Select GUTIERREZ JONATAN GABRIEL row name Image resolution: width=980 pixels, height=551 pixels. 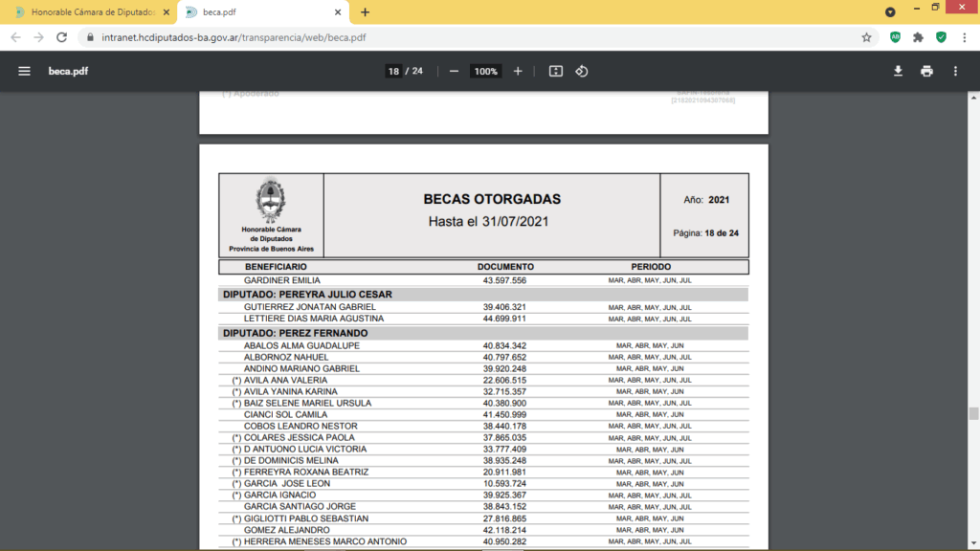(310, 307)
